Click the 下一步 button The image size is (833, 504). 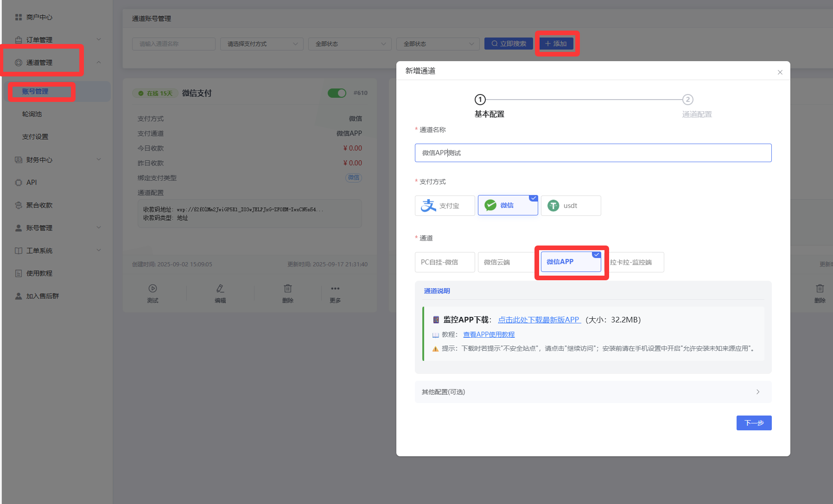coord(754,423)
